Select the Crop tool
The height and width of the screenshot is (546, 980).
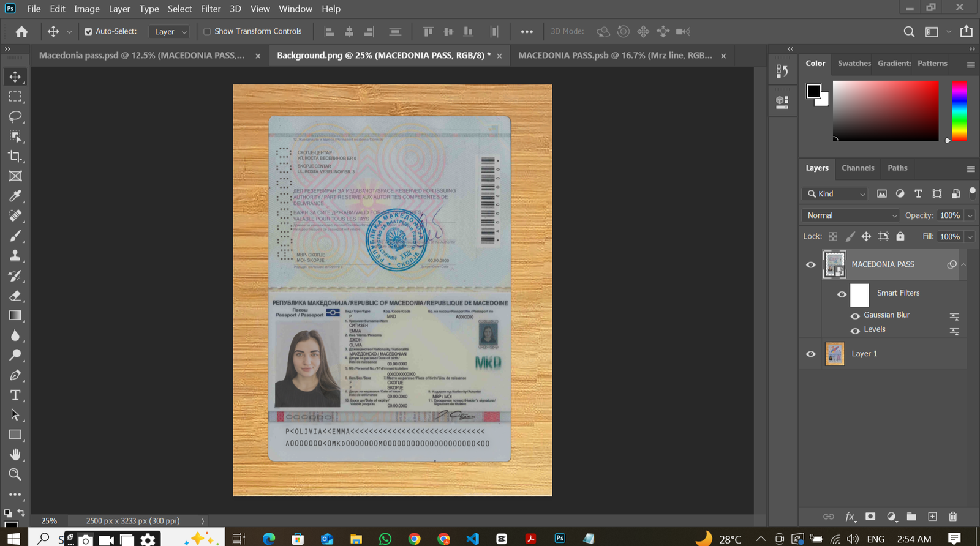coord(15,156)
